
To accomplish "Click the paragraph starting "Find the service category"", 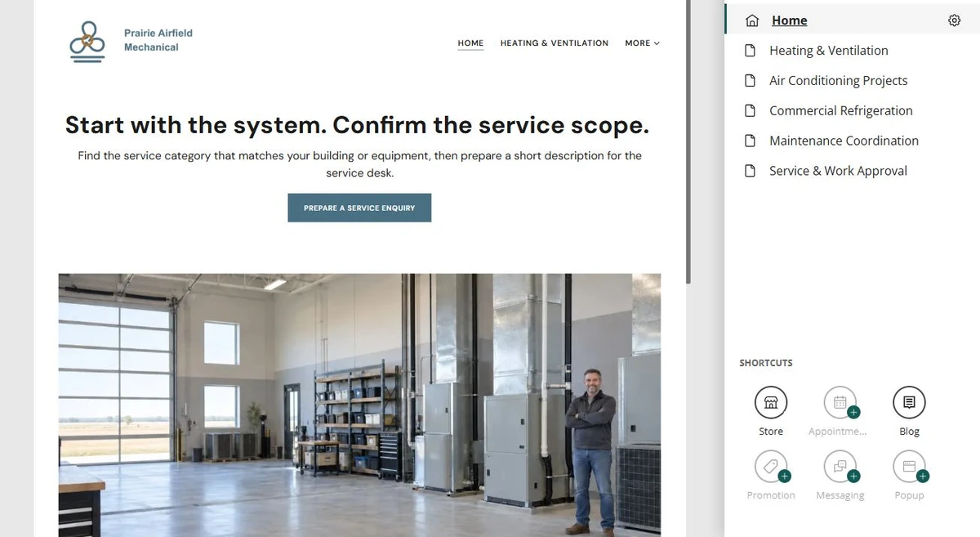I will (x=359, y=164).
